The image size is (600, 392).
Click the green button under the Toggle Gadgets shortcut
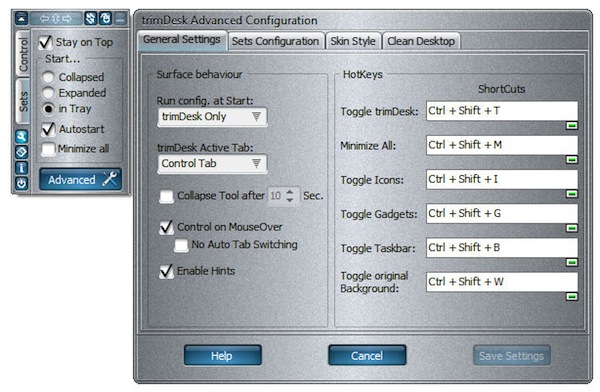(572, 228)
